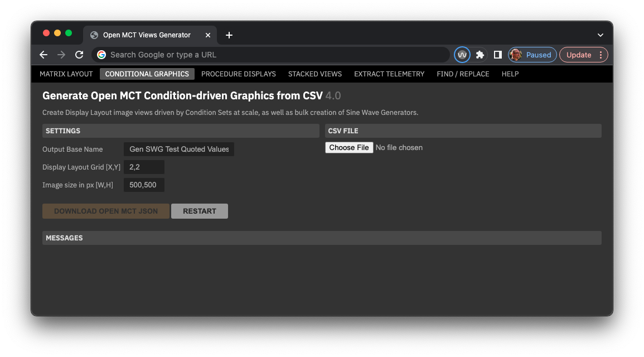Focus the Output Base Name field

point(179,149)
